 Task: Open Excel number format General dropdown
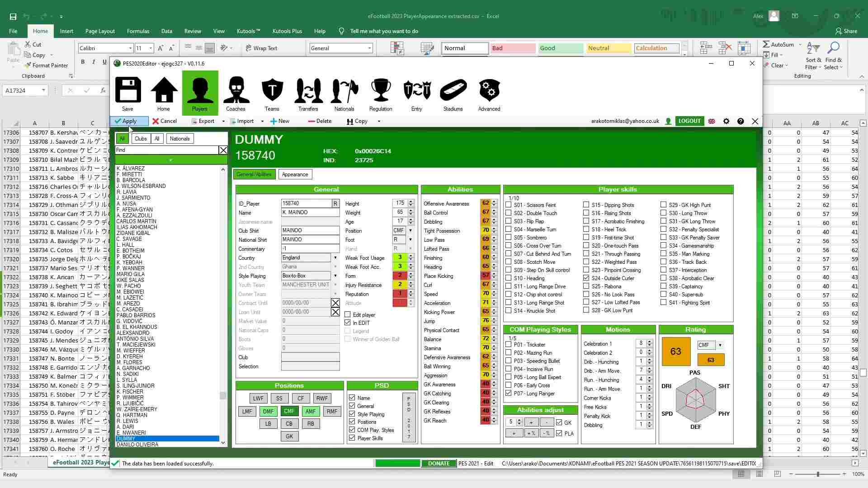pos(369,48)
